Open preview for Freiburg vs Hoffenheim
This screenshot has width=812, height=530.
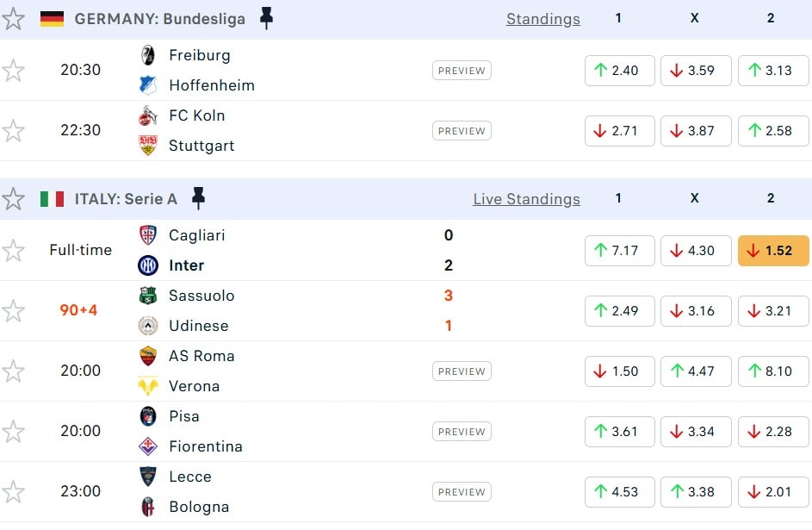(462, 71)
